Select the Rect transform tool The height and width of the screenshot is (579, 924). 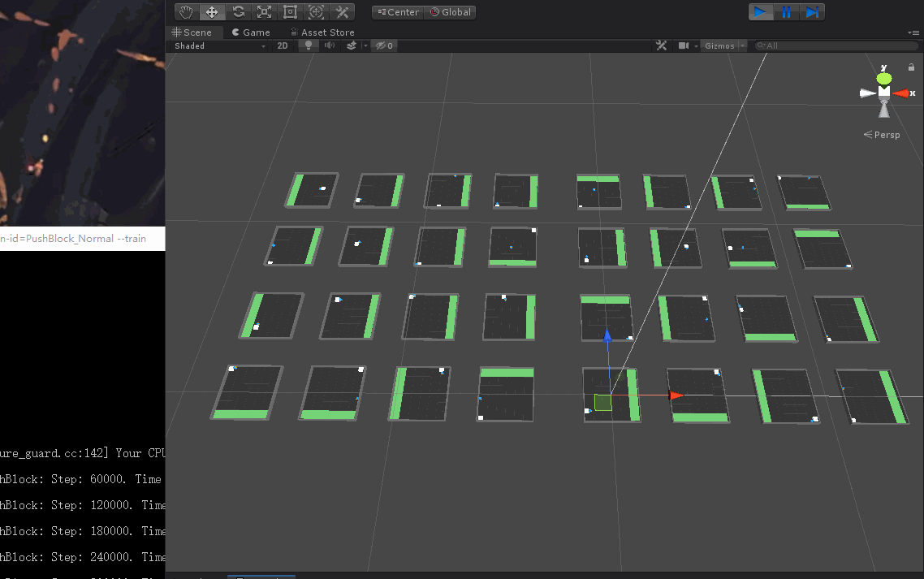(290, 12)
